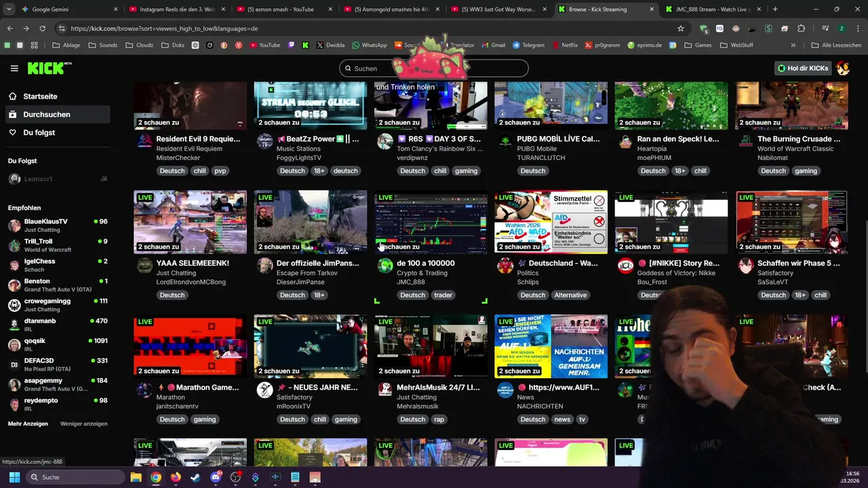868x488 pixels.
Task: Open Steam from the taskbar
Action: [x=196, y=477]
